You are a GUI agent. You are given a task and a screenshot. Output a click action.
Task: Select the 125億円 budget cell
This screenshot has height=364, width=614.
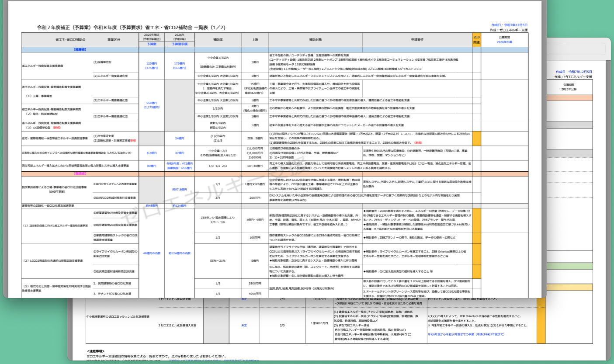click(x=151, y=63)
